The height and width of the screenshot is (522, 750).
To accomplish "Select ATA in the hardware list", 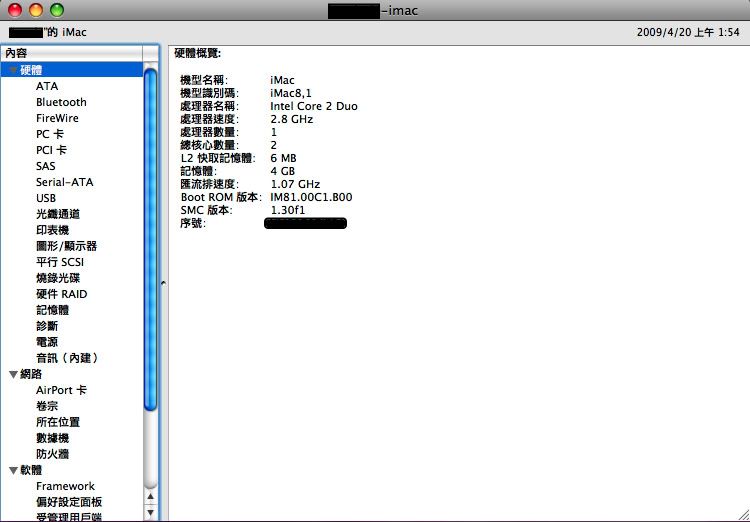I will pos(47,86).
